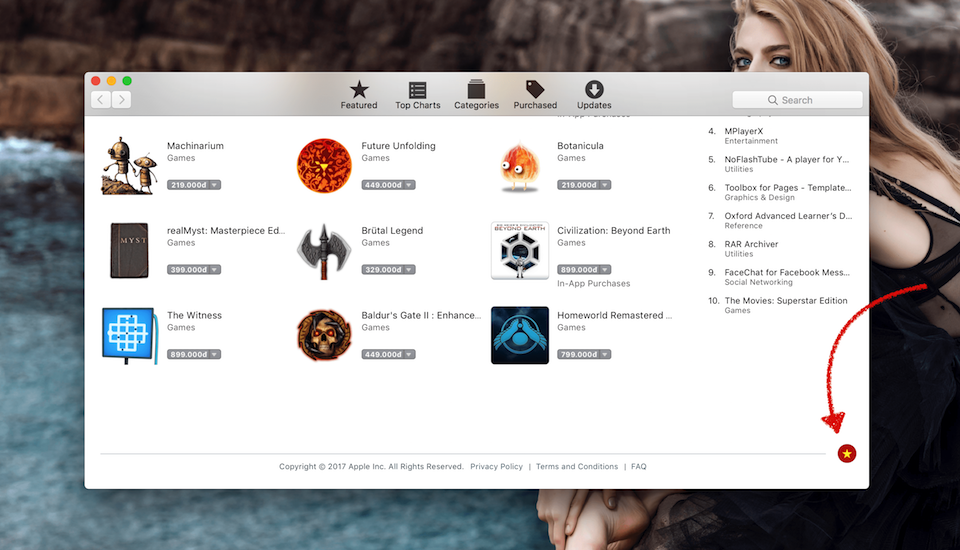Open Brütal Legend axe icon
Image resolution: width=960 pixels, height=550 pixels.
[x=324, y=251]
